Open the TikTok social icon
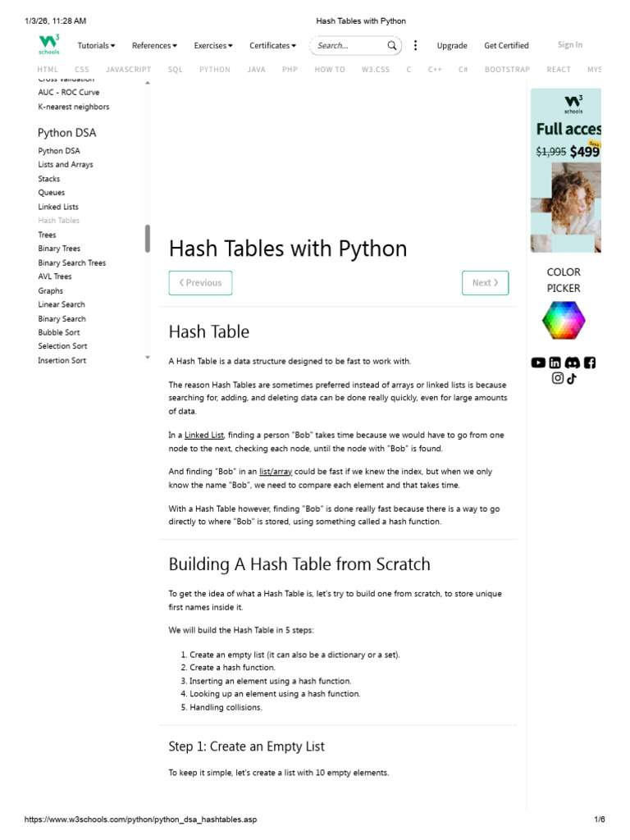630x840 pixels. [572, 378]
